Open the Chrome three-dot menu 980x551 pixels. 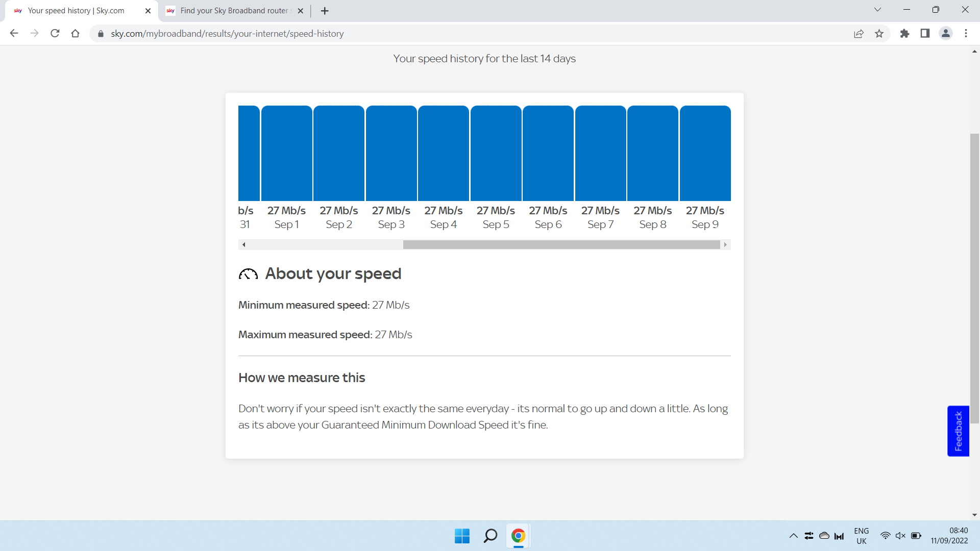click(x=966, y=34)
